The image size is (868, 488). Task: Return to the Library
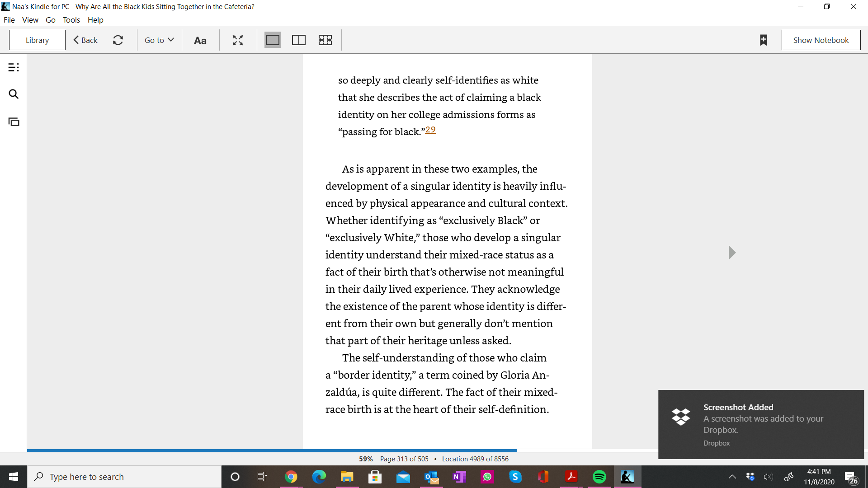pos(37,40)
